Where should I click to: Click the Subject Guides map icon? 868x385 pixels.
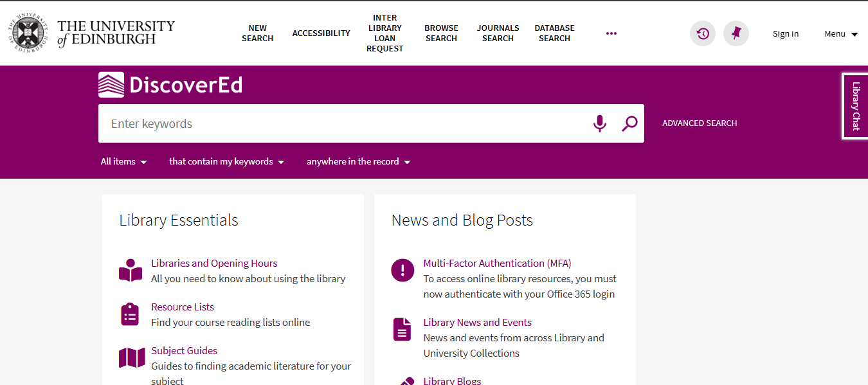point(132,358)
